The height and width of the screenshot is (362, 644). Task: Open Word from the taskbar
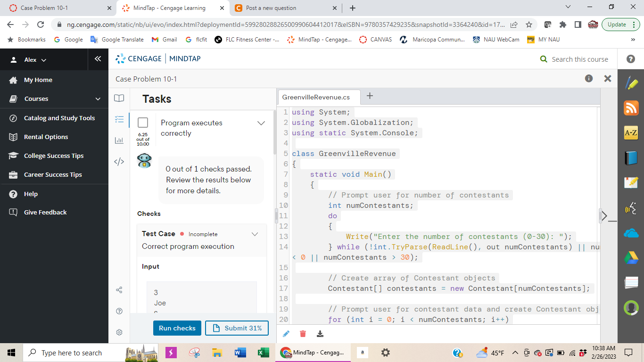click(240, 353)
